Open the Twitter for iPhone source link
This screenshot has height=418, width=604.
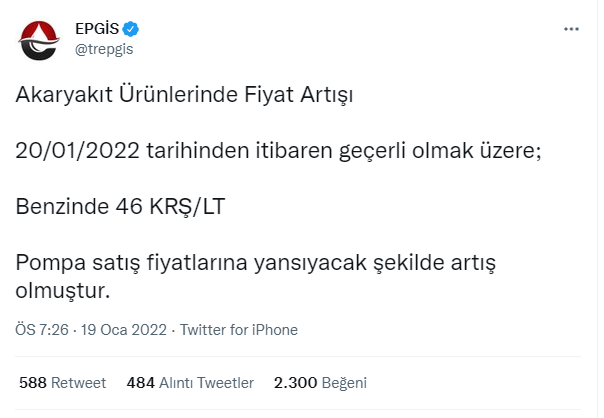[239, 330]
